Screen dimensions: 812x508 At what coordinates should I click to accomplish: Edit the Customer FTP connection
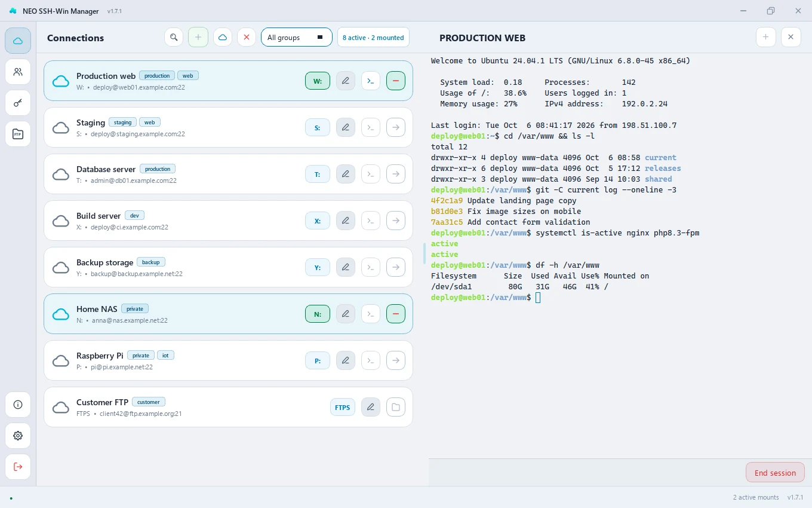point(371,407)
